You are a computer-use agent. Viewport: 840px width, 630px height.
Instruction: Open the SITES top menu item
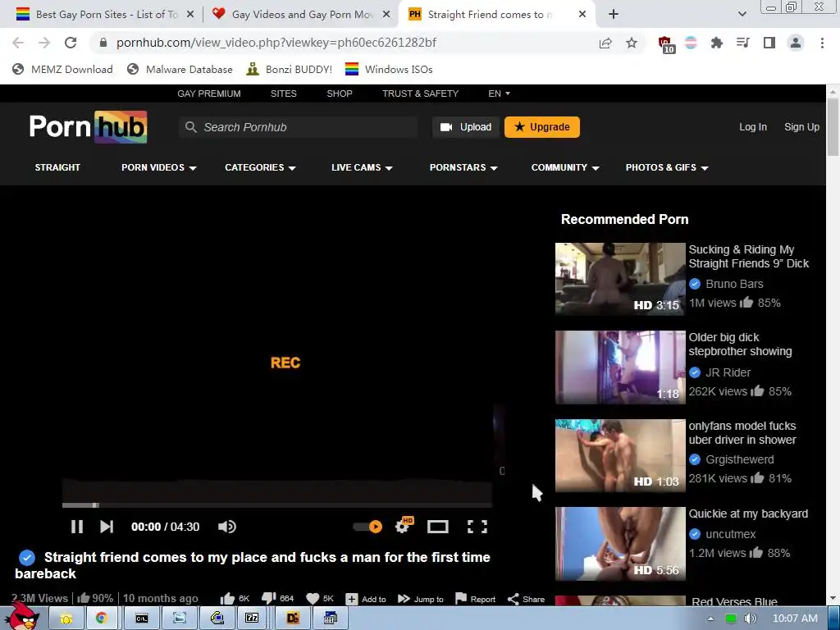pyautogui.click(x=283, y=94)
